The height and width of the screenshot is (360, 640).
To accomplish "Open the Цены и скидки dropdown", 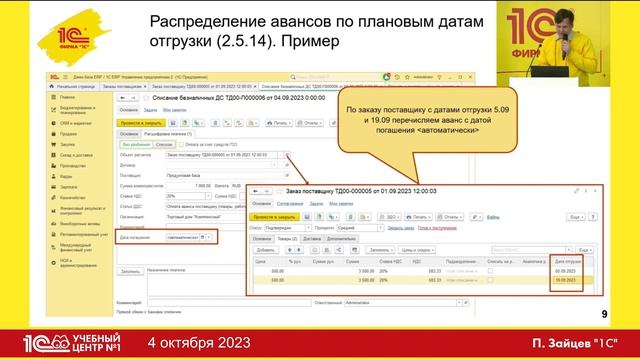I will coord(416,250).
